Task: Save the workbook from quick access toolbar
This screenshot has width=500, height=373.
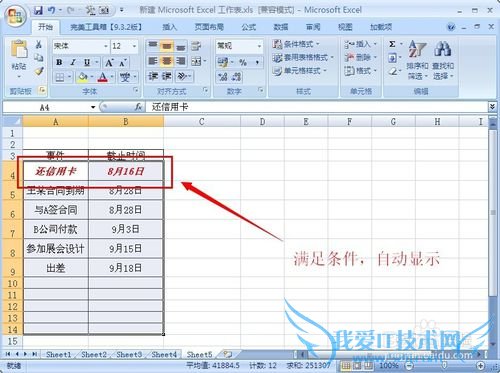Action: [38, 11]
